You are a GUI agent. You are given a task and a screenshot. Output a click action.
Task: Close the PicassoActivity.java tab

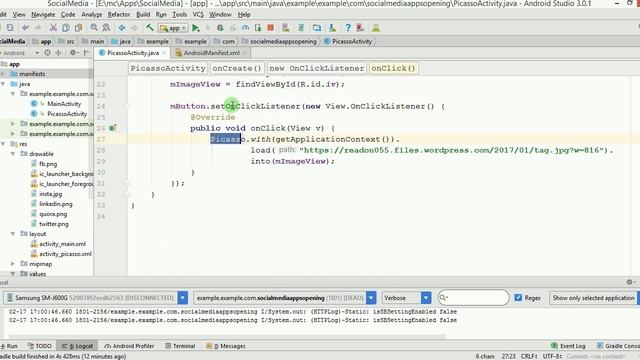pyautogui.click(x=164, y=53)
